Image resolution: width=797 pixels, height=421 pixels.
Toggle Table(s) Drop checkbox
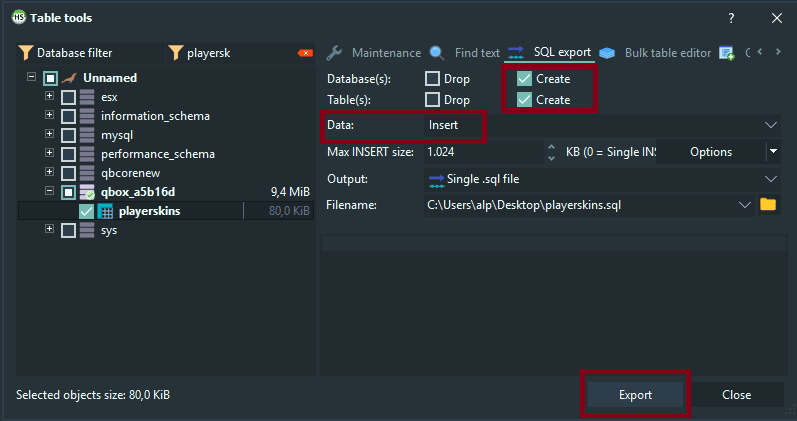coord(432,100)
